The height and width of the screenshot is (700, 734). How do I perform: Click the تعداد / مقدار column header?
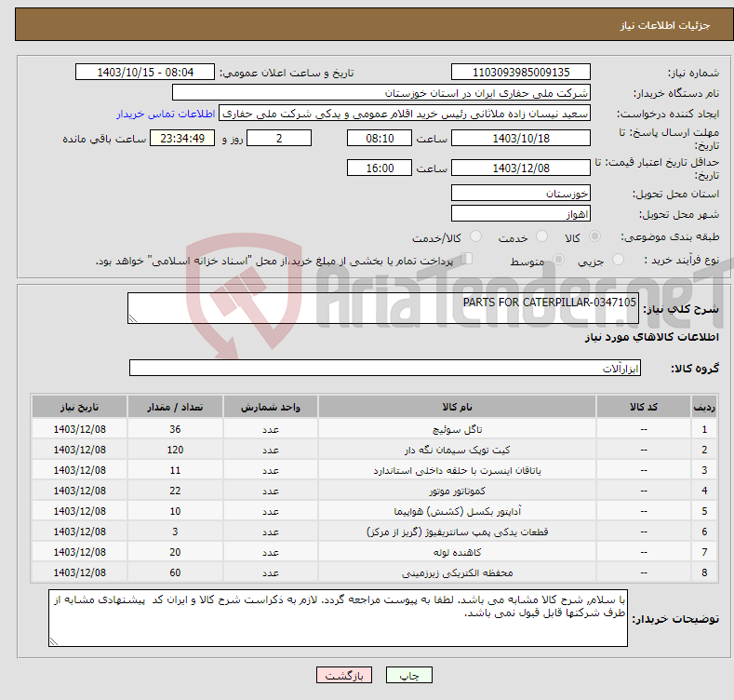pyautogui.click(x=175, y=407)
